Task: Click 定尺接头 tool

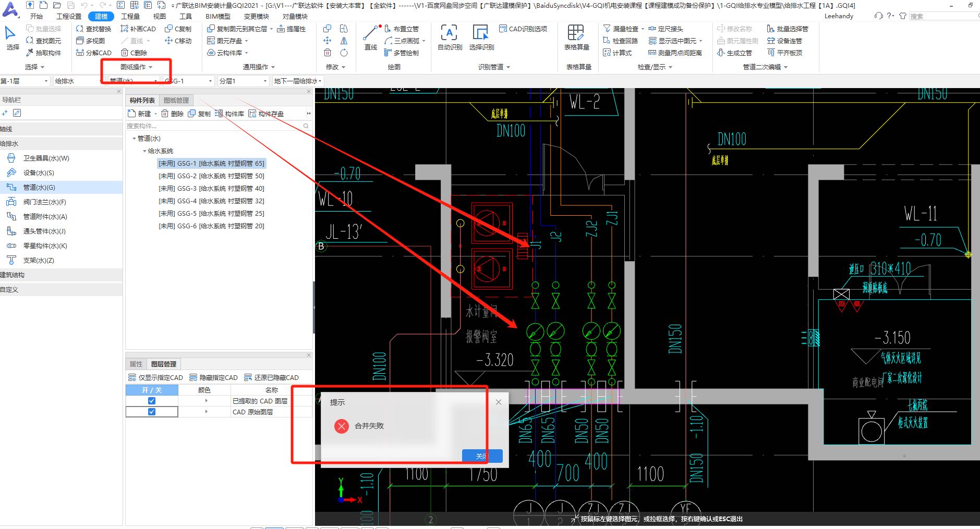Action: [x=666, y=29]
